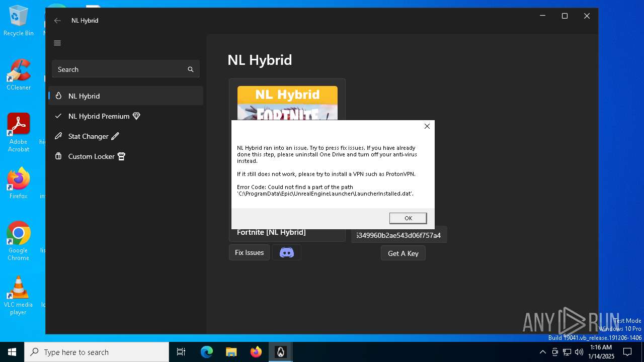Focus the Search input field
The height and width of the screenshot is (362, 644).
[x=126, y=69]
